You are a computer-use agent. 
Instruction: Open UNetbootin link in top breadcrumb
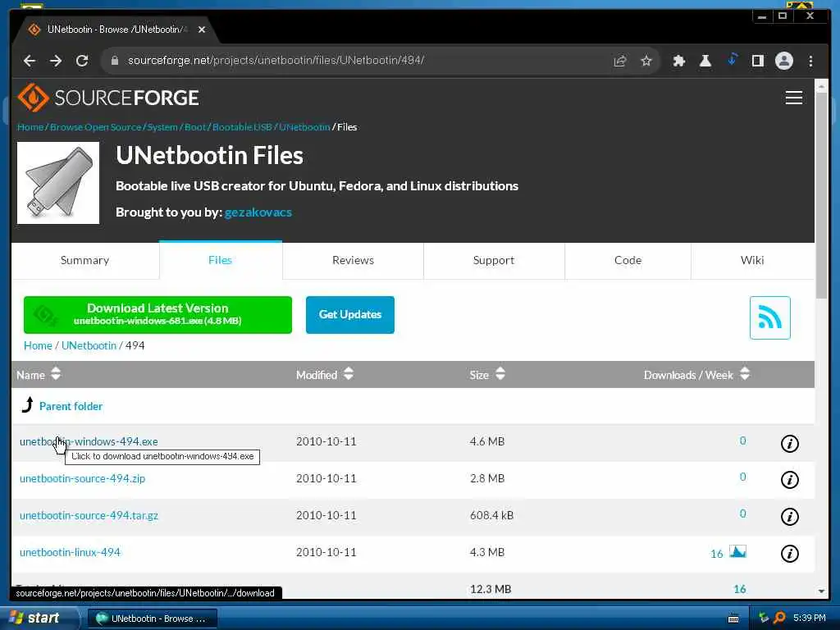pyautogui.click(x=304, y=127)
